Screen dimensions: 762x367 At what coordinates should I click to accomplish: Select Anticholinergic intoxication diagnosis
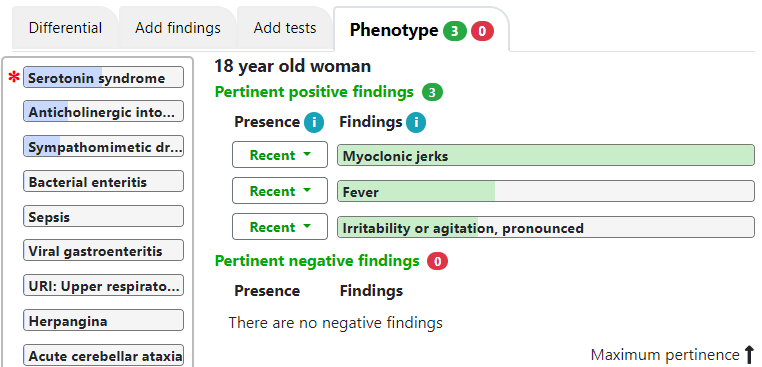pyautogui.click(x=104, y=111)
